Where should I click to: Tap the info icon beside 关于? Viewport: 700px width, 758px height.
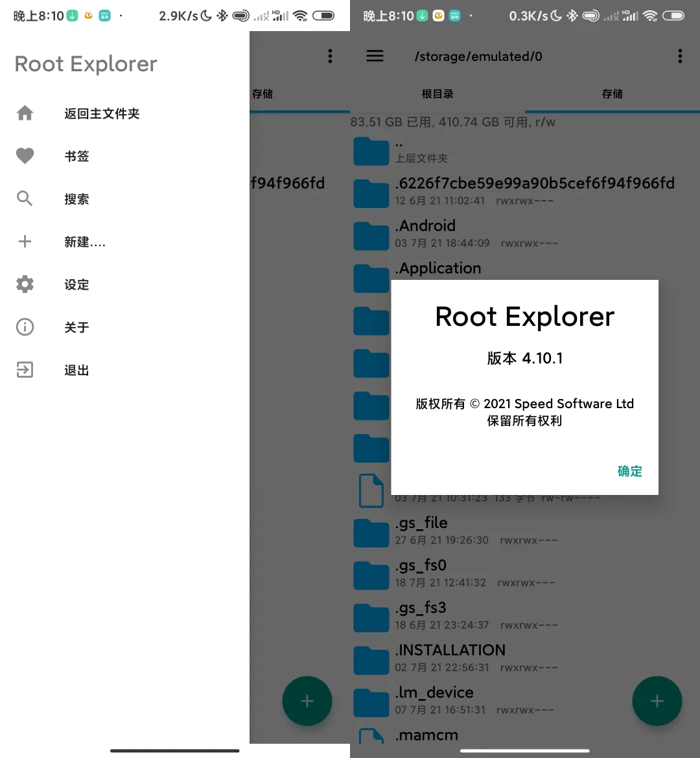25,327
